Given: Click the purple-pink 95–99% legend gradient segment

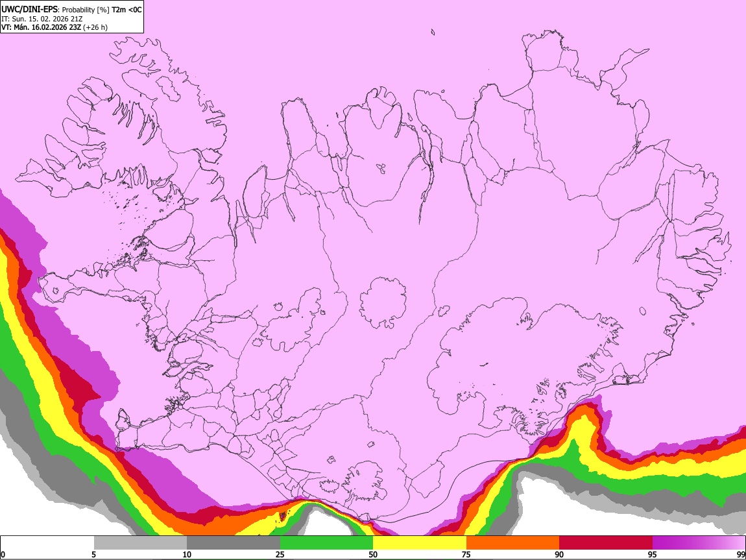Looking at the screenshot, I should coord(699,543).
